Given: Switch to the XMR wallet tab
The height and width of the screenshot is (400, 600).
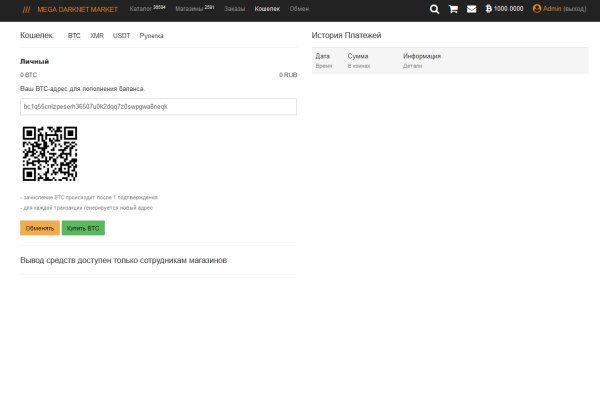Looking at the screenshot, I should 97,35.
